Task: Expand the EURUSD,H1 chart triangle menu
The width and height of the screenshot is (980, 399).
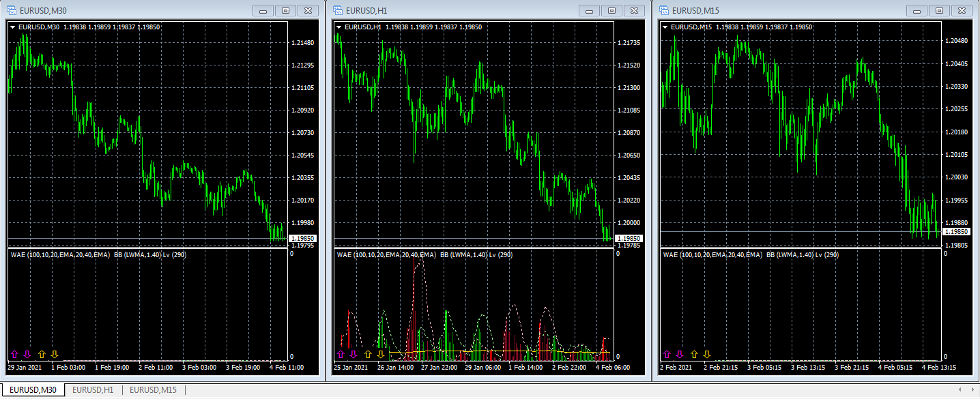Action: tap(340, 27)
